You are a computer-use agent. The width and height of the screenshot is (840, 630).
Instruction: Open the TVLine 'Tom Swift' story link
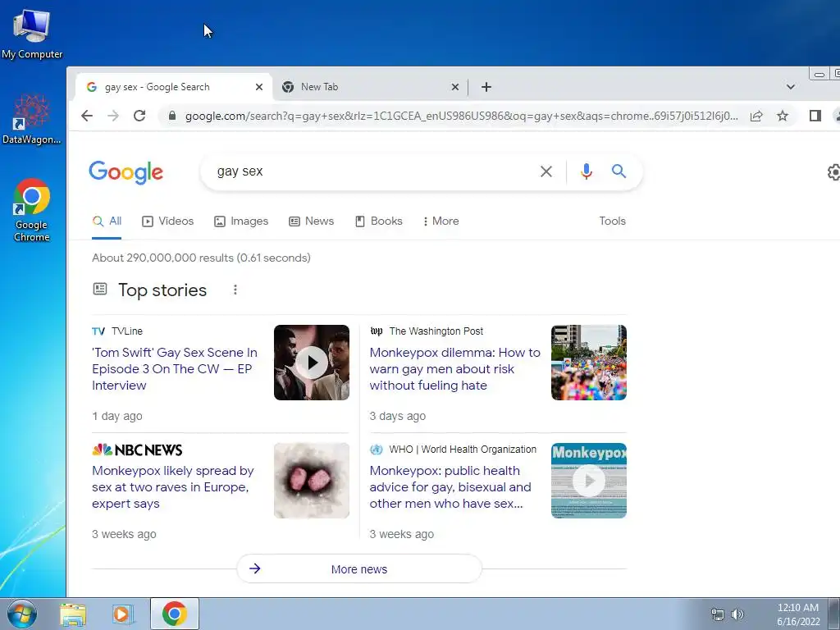coord(175,369)
